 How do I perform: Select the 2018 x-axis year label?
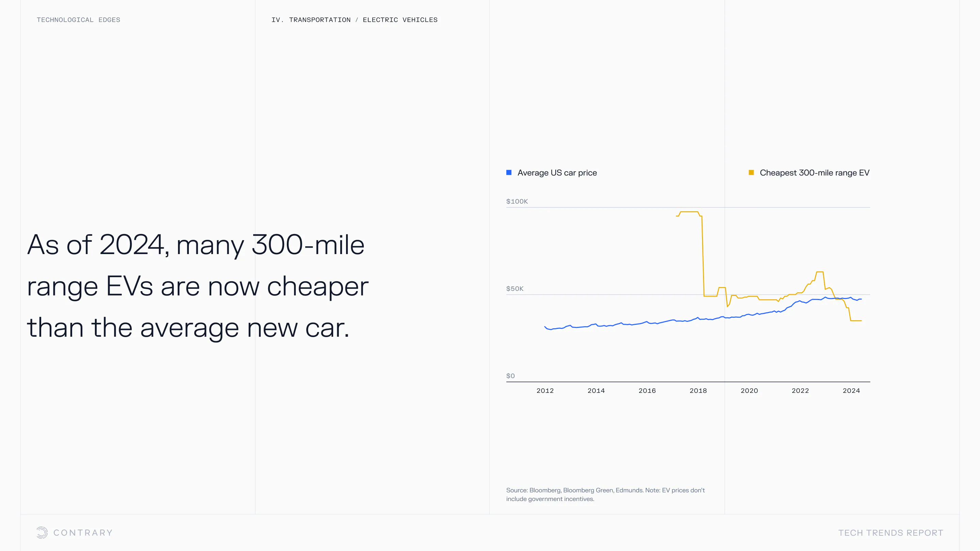click(698, 390)
